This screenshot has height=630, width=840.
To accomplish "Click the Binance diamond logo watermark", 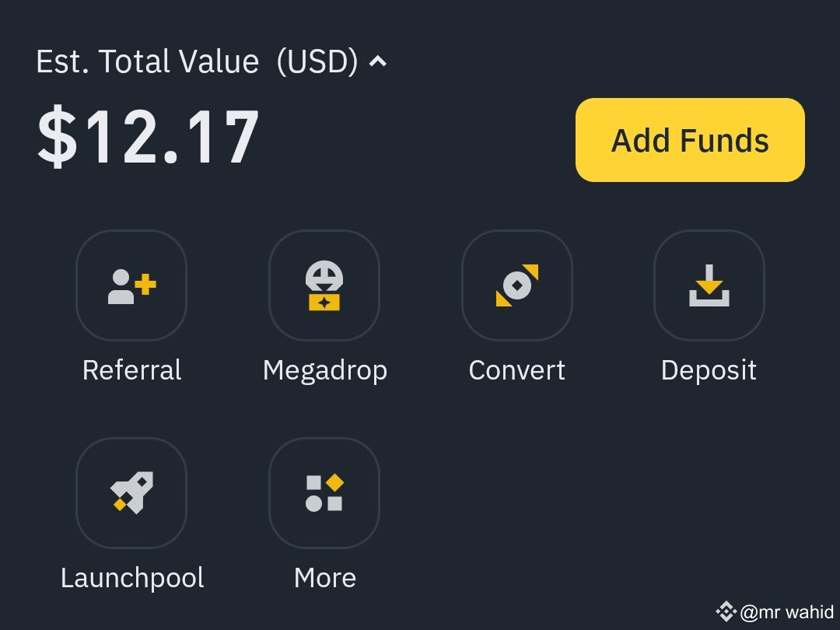I will coord(726,612).
